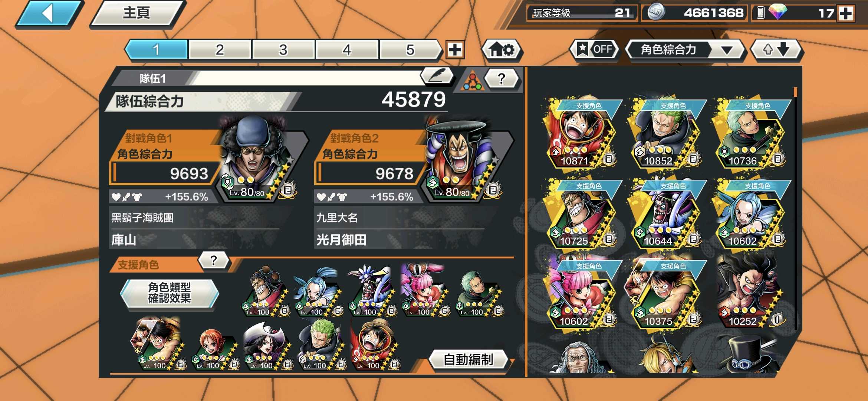This screenshot has height=401, width=868.
Task: Add a new team slot with plus icon
Action: [x=455, y=50]
